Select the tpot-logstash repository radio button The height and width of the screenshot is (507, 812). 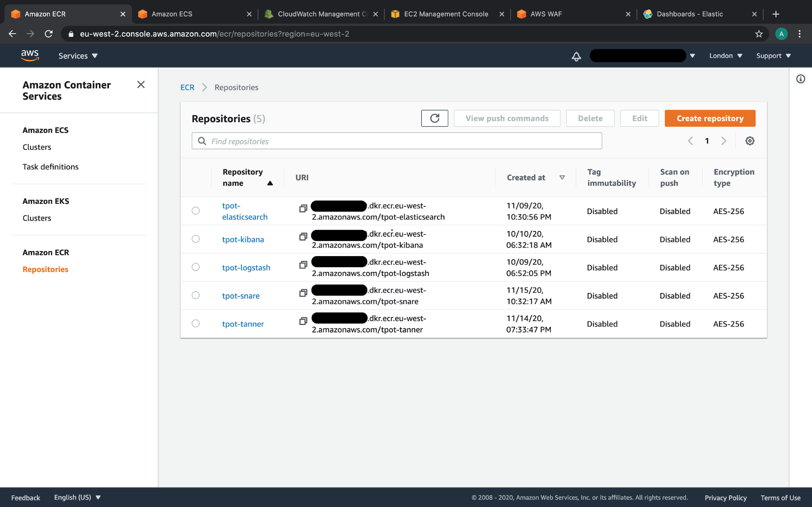(196, 267)
